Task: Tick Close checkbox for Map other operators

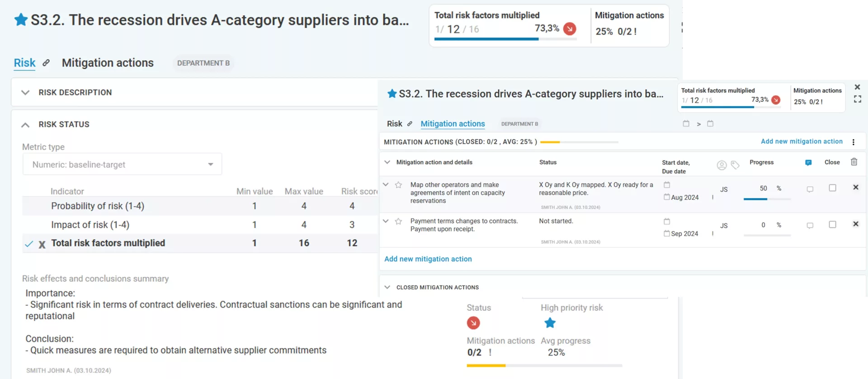Action: [x=832, y=188]
